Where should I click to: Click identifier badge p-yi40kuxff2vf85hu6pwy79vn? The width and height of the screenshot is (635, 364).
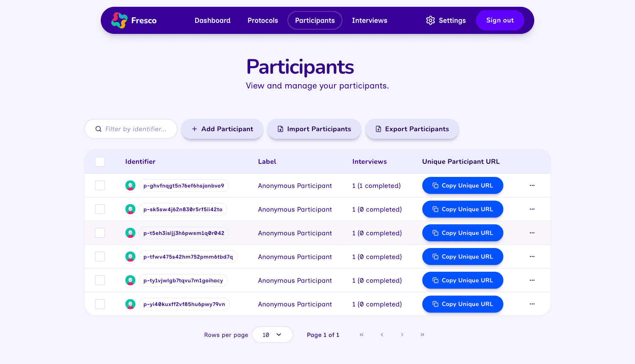tap(184, 304)
